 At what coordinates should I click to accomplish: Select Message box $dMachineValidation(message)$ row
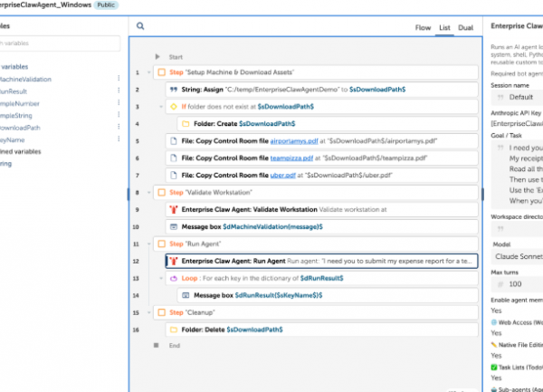point(321,227)
